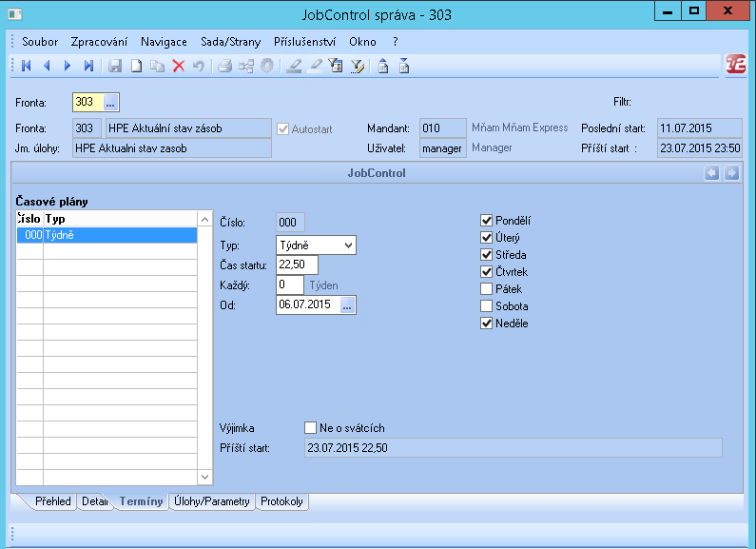This screenshot has height=549, width=756.
Task: Click the Číslo column header
Action: tap(29, 219)
